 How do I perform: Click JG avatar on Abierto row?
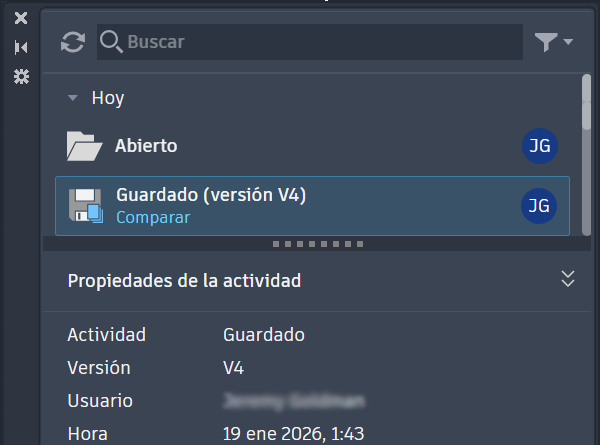click(540, 146)
